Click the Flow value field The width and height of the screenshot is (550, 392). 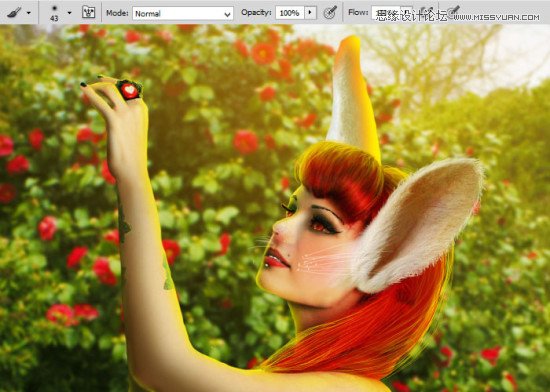[385, 13]
